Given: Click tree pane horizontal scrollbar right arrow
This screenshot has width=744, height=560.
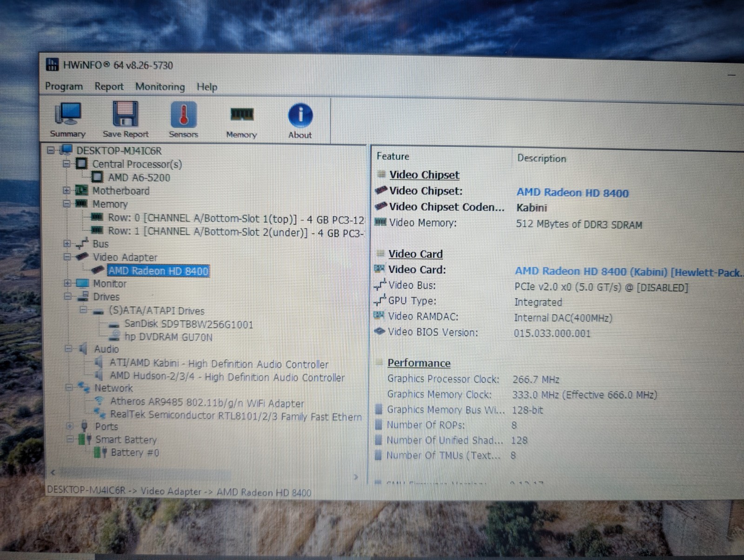Looking at the screenshot, I should [356, 477].
